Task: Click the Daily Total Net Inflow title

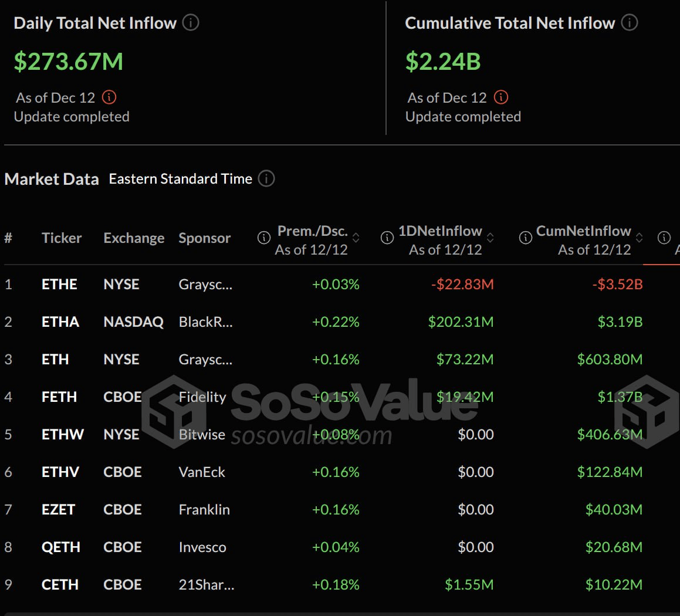Action: click(95, 23)
